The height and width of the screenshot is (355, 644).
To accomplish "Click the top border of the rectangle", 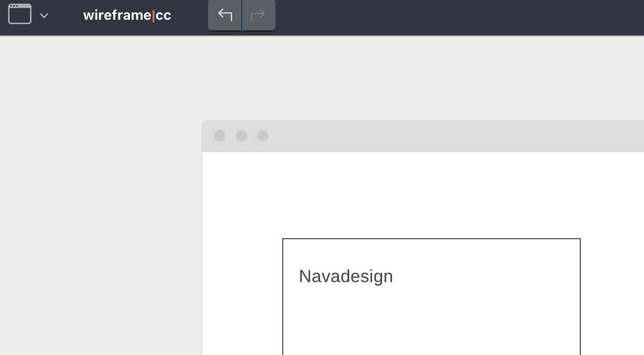I will point(431,239).
